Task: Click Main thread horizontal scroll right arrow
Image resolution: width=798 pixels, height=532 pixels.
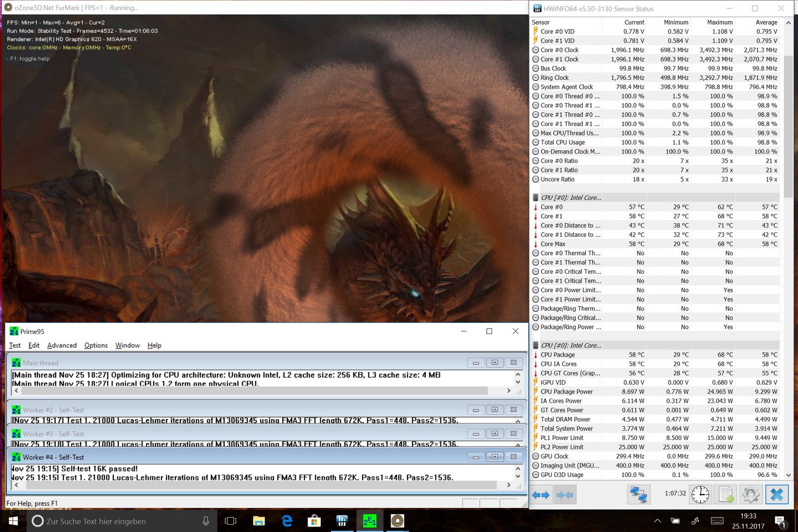Action: click(x=509, y=391)
